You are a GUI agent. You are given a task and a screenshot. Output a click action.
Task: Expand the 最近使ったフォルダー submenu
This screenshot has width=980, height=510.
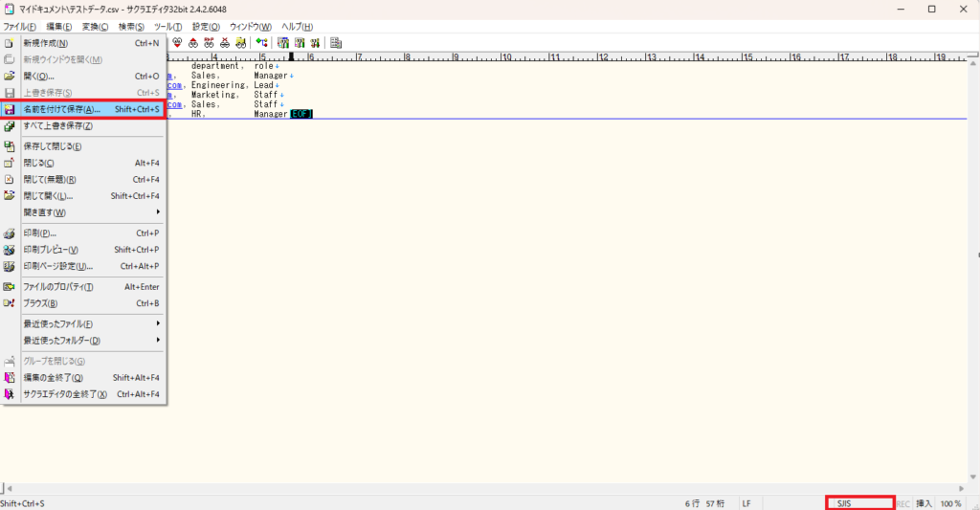pyautogui.click(x=158, y=341)
